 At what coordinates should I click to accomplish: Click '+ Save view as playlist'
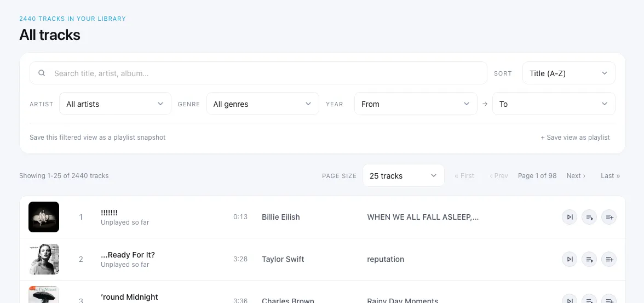pos(575,138)
